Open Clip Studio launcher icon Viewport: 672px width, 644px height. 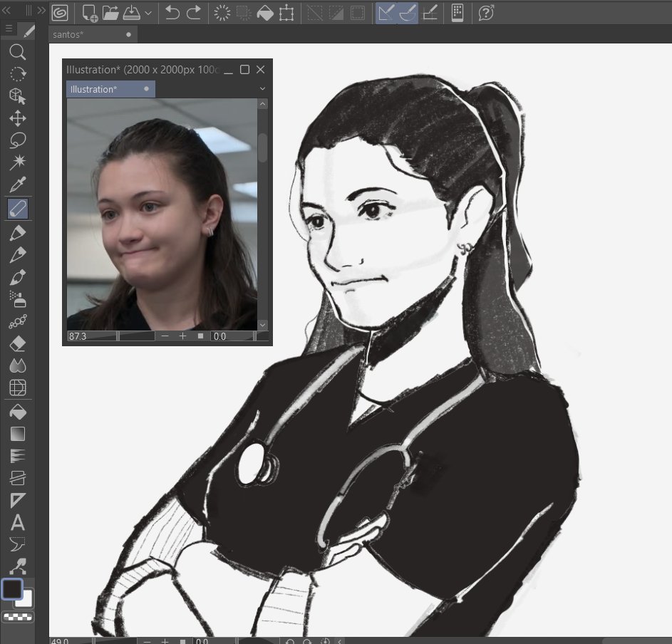point(60,13)
